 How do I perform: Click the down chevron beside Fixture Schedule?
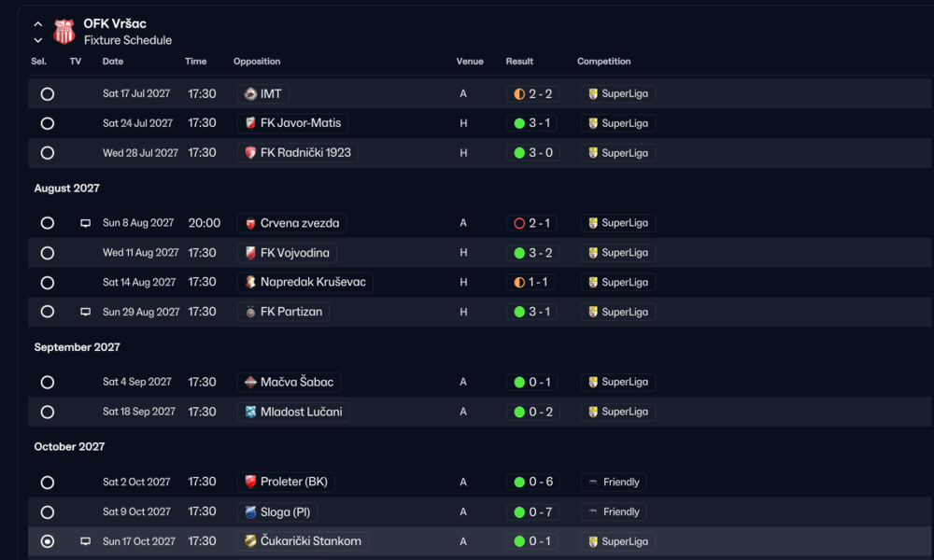point(38,40)
